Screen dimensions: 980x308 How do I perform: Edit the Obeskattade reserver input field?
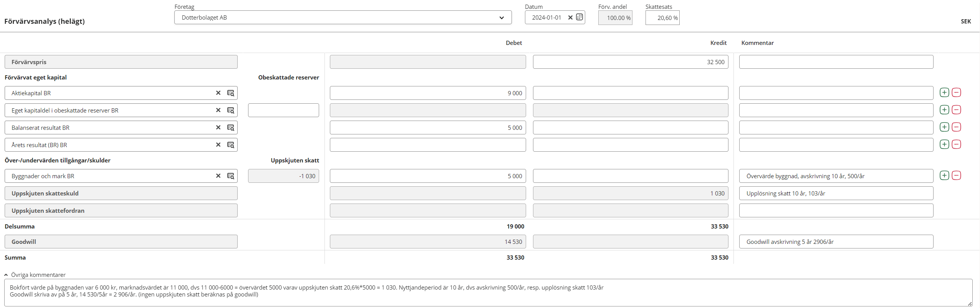283,111
